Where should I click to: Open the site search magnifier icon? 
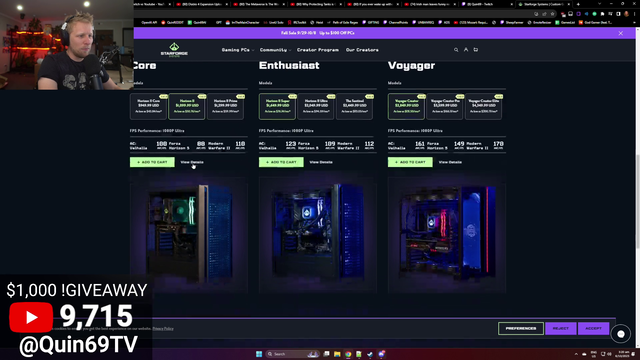click(456, 50)
